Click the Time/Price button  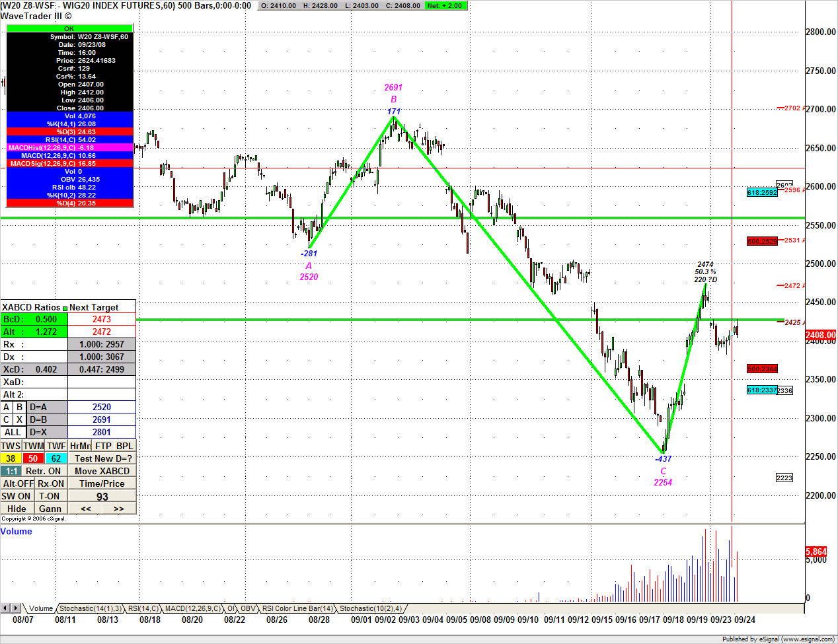click(102, 483)
